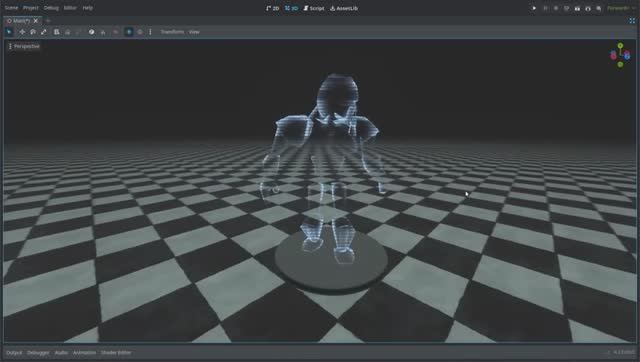The image size is (640, 362).
Task: Click the remote debug icon
Action: [567, 8]
